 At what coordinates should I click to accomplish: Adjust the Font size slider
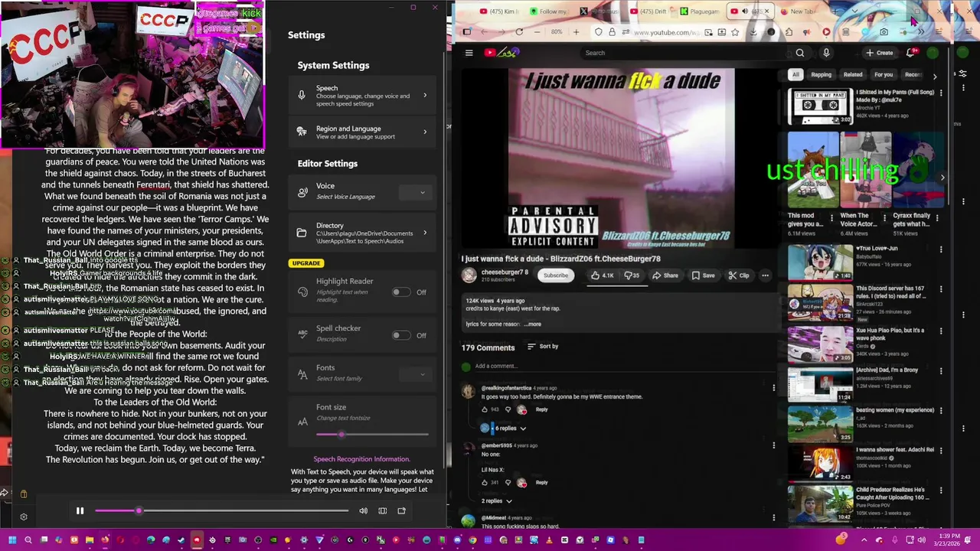click(372, 435)
